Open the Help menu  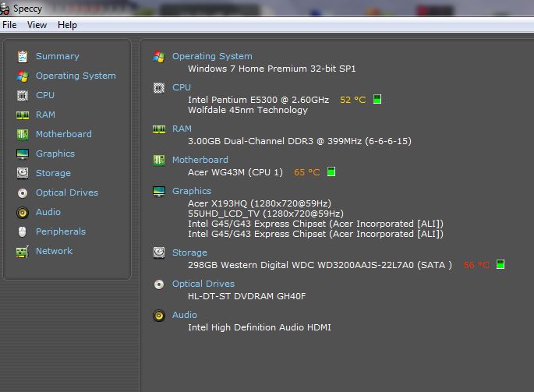click(x=67, y=25)
